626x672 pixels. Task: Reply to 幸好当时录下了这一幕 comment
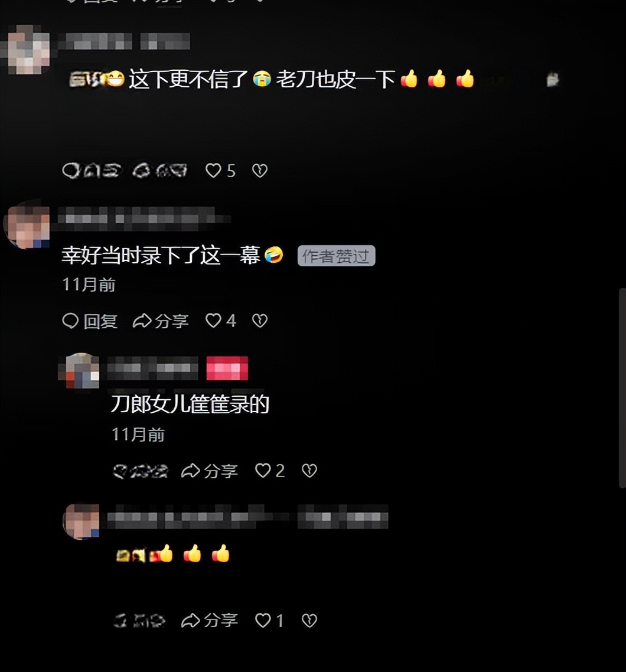[x=90, y=321]
